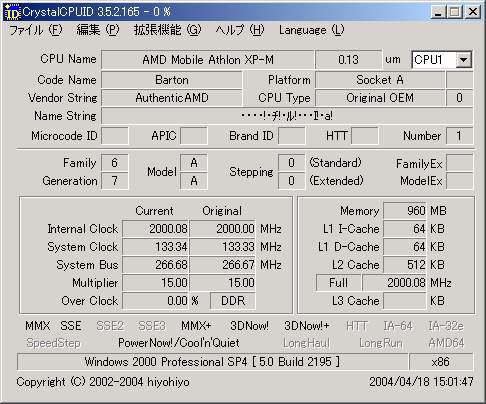Click the Original OEM CPU type value

380,98
